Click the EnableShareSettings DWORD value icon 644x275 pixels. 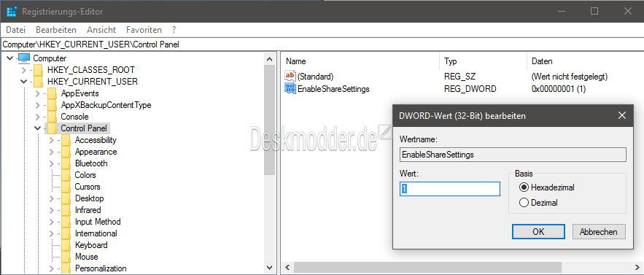coord(290,88)
